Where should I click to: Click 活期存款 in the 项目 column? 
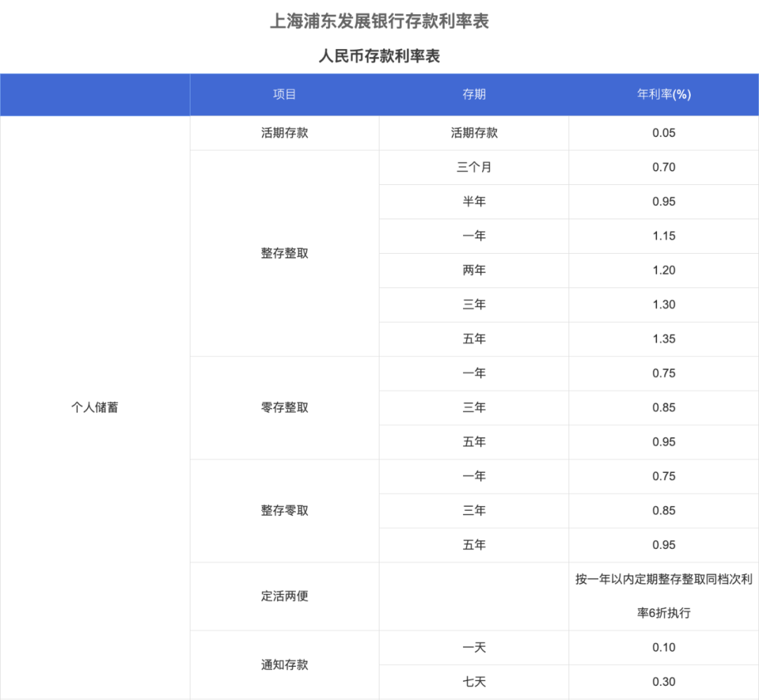pos(285,133)
